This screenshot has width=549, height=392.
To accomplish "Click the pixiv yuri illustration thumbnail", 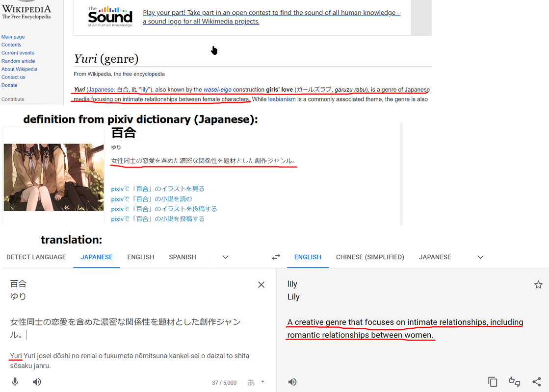I will (53, 177).
